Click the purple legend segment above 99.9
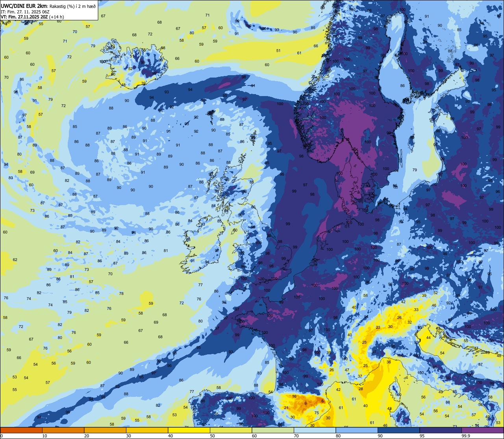The image size is (504, 439). tap(482, 430)
